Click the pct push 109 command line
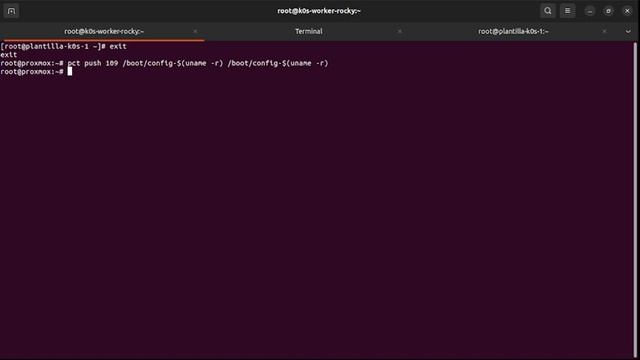This screenshot has width=640, height=360. (164, 63)
